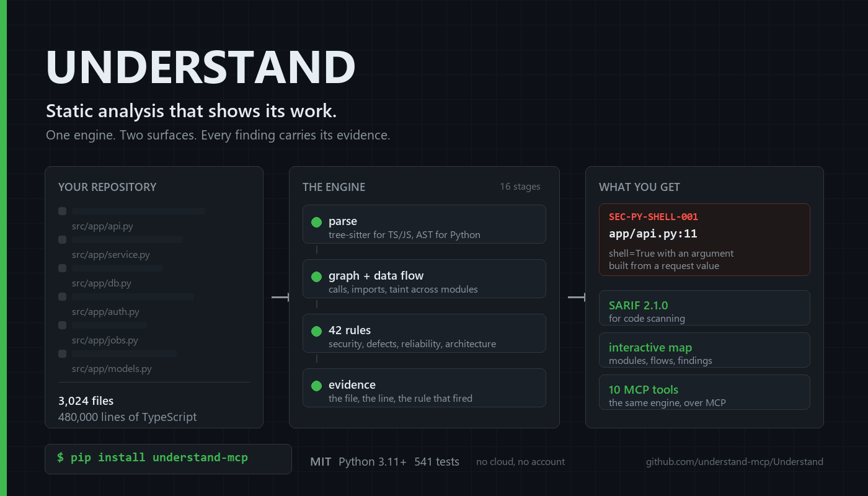Click the parse stage title
Image resolution: width=868 pixels, height=496 pixels.
click(x=343, y=221)
